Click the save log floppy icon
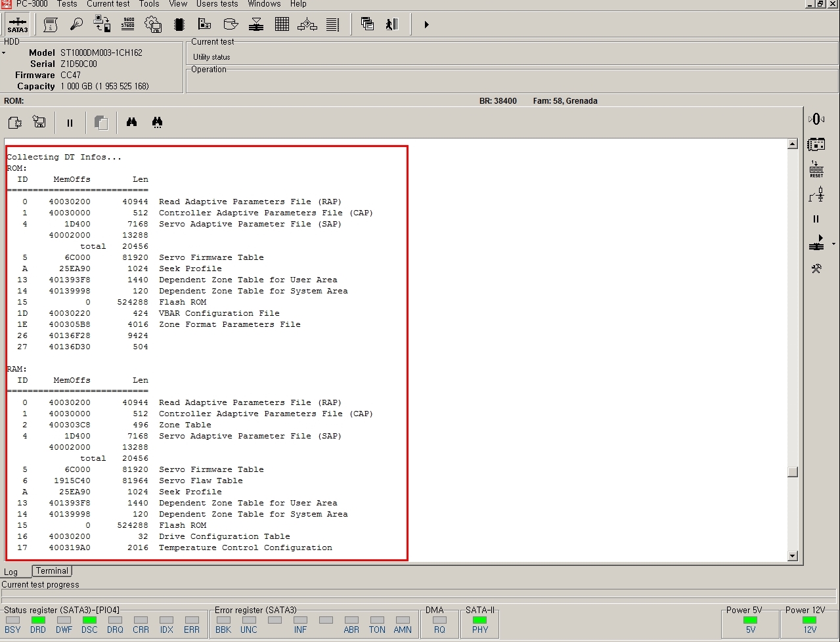This screenshot has height=642, width=840. 39,122
